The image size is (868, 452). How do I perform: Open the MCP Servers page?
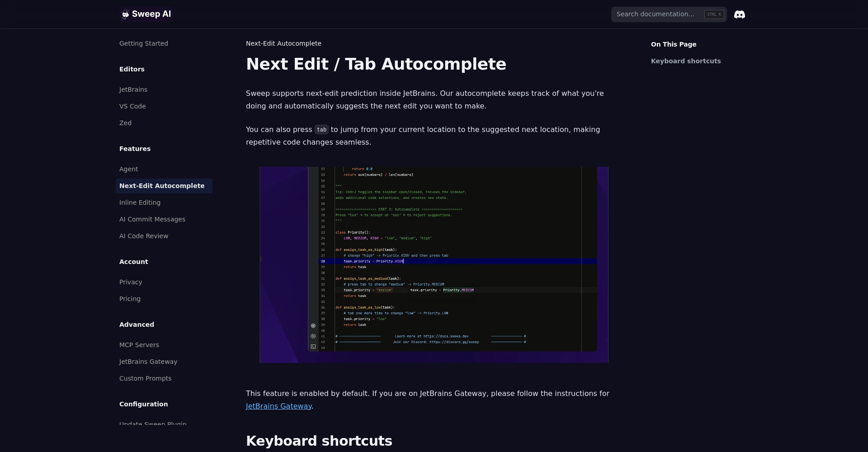click(139, 345)
